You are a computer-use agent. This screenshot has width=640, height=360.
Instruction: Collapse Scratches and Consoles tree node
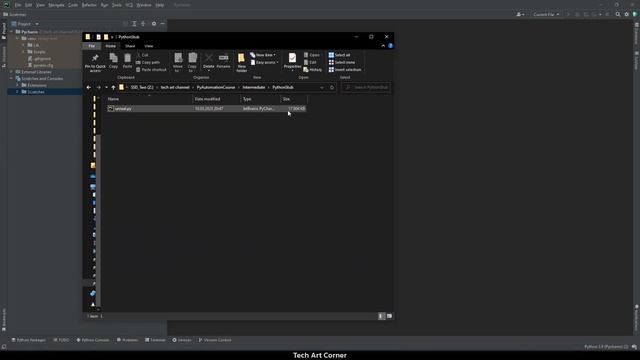click(x=11, y=78)
